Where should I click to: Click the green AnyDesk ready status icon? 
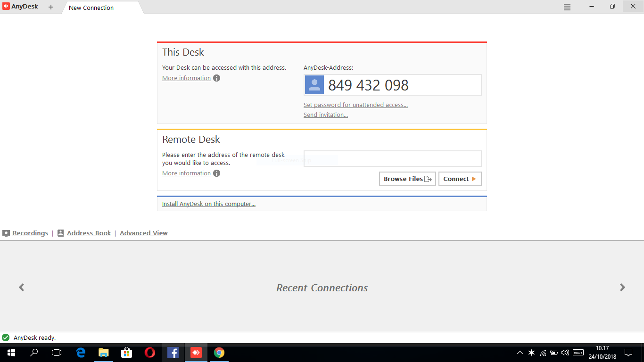click(6, 337)
